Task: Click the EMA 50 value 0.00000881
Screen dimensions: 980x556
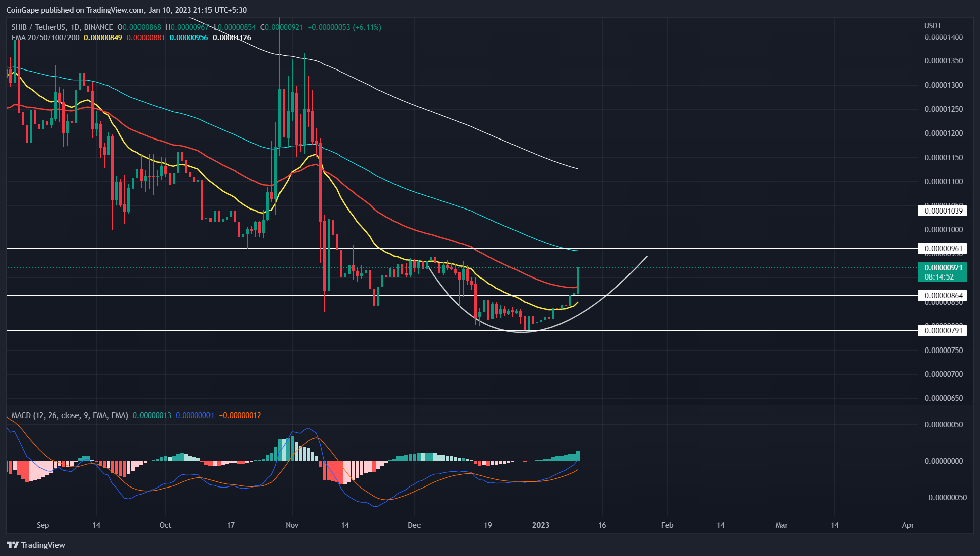Action: [x=146, y=38]
